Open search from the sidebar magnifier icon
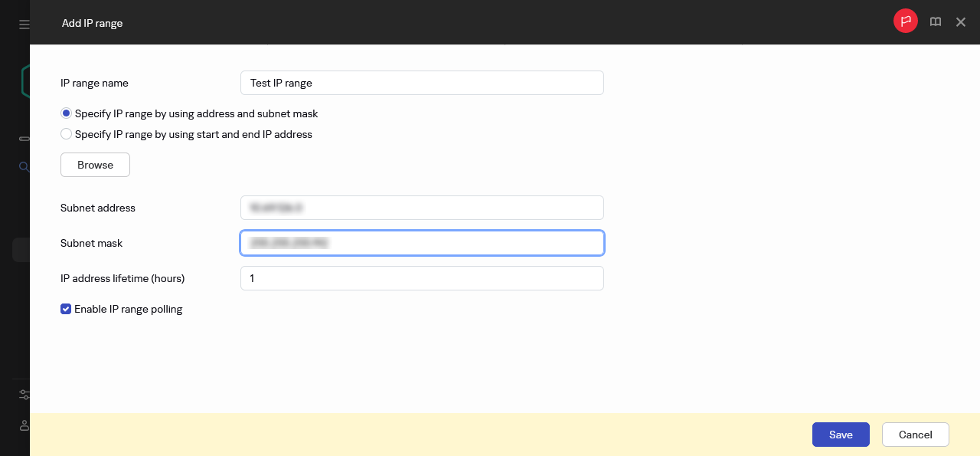 pos(24,166)
